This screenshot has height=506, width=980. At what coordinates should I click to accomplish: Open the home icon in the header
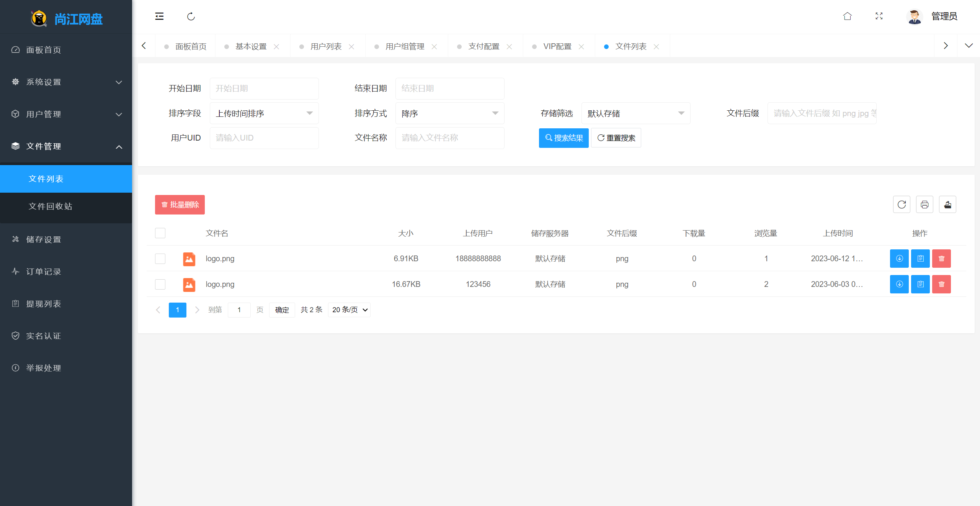[x=847, y=16]
